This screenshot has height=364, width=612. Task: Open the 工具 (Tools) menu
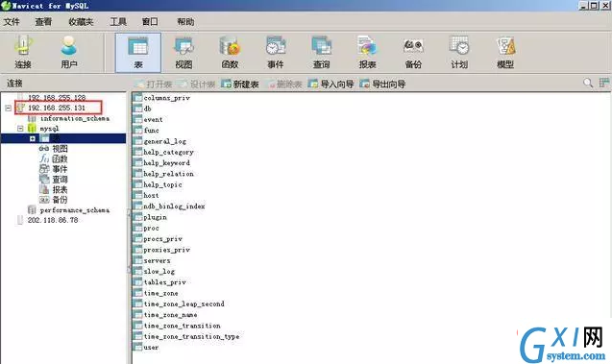coord(118,22)
